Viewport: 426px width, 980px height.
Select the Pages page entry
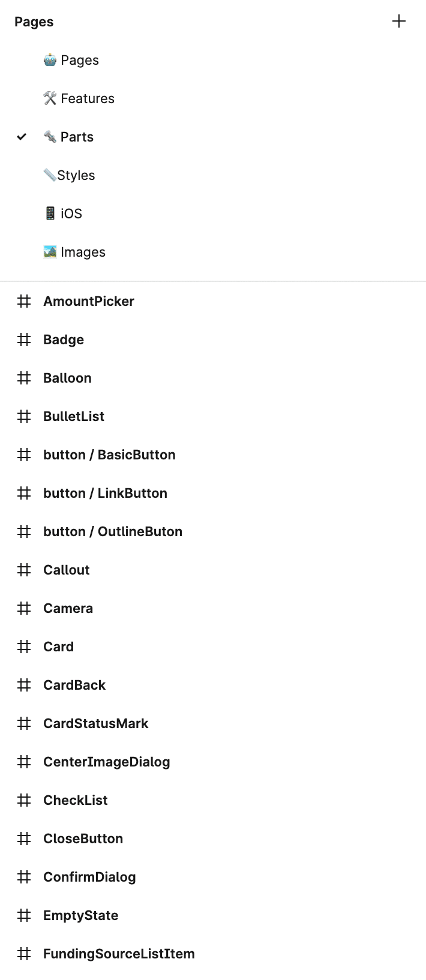(71, 60)
